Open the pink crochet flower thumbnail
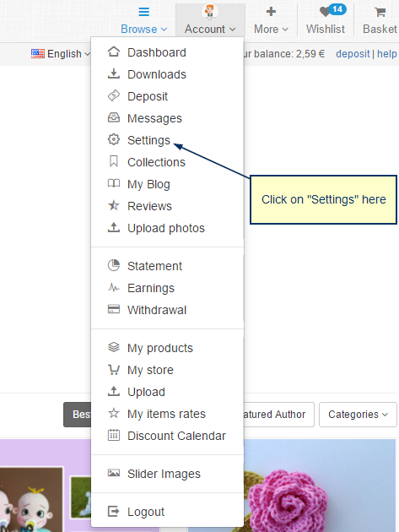The image size is (399, 532). 320,486
